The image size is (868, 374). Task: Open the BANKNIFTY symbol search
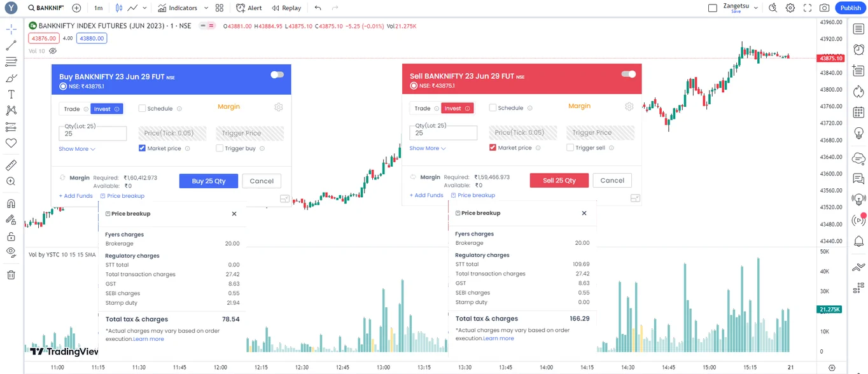click(x=46, y=8)
